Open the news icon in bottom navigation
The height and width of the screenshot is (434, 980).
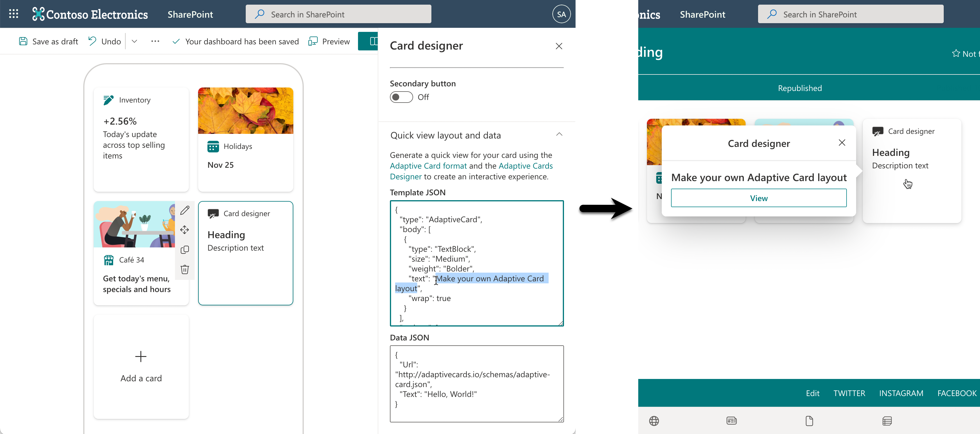(731, 421)
